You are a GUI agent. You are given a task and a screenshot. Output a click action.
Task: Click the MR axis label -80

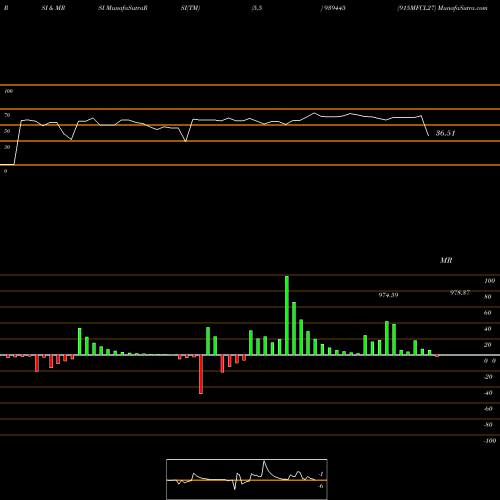[x=488, y=425]
